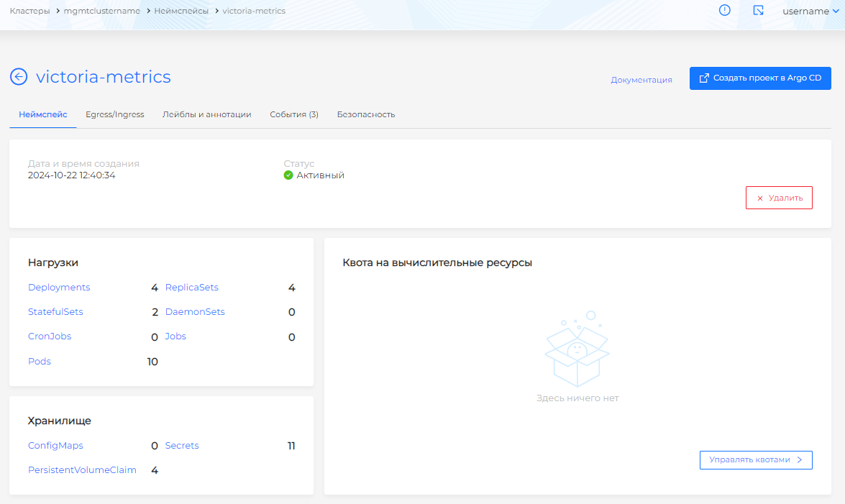Switch to the Egress/Ingress tab
845x504 pixels.
pos(114,114)
